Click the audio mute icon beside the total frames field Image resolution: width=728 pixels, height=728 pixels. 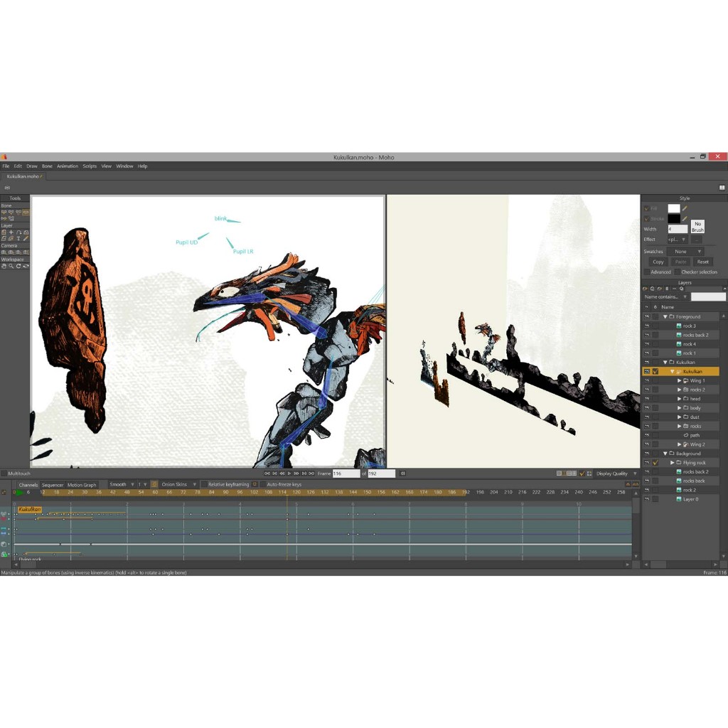pos(402,473)
